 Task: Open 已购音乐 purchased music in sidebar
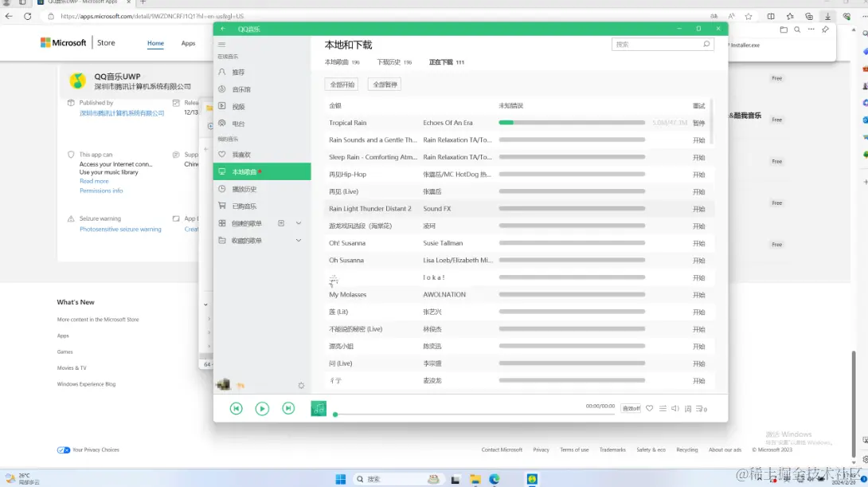click(x=244, y=206)
